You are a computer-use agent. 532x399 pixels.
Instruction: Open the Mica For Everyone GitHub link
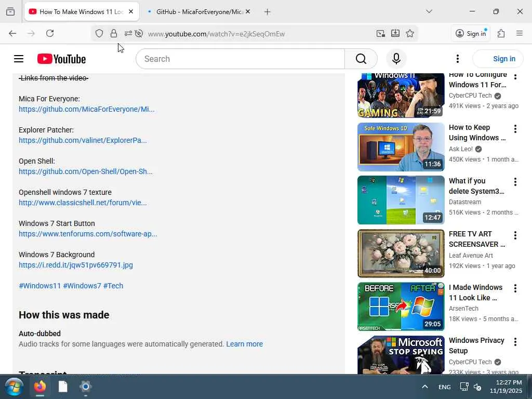click(87, 109)
